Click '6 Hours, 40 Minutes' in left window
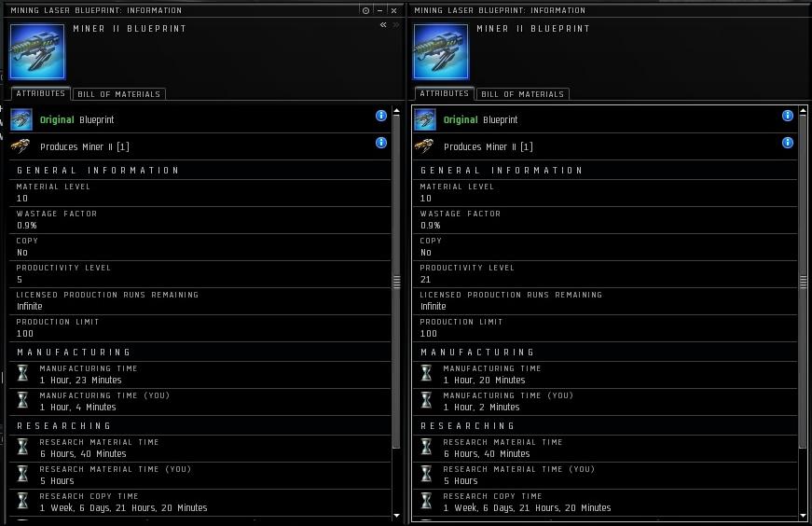812x526 pixels. [83, 453]
